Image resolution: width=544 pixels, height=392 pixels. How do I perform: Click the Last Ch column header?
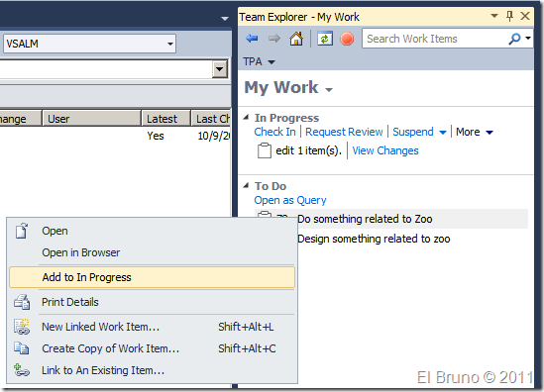point(211,119)
